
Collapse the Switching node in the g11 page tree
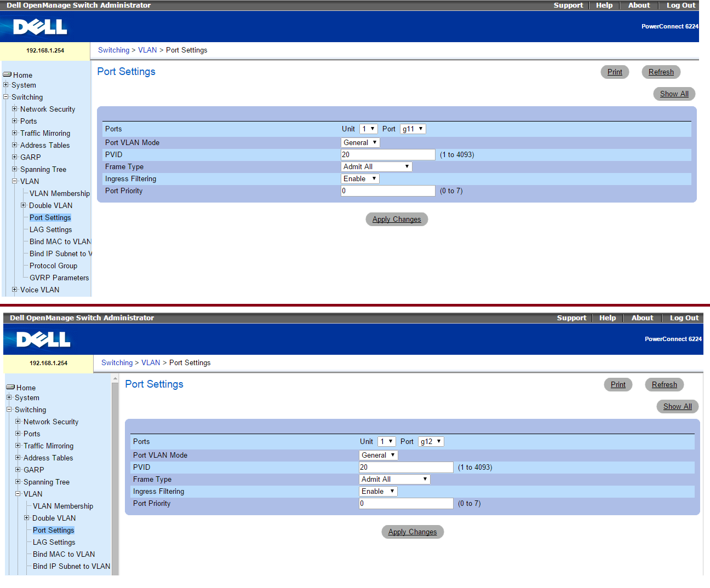coord(6,97)
